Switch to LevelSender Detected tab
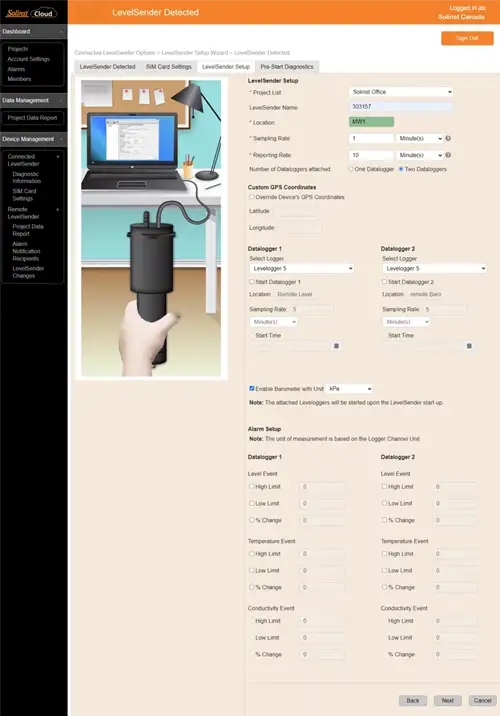The height and width of the screenshot is (716, 500). (x=107, y=67)
